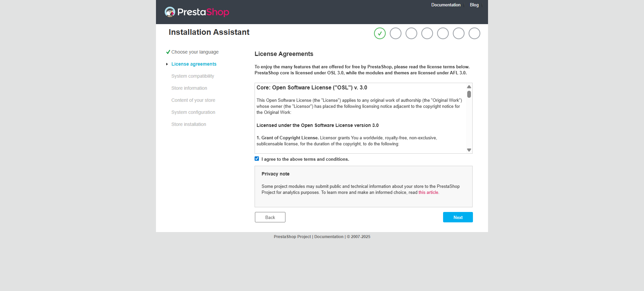Open the 'this article' privacy link
This screenshot has width=644, height=291.
428,193
